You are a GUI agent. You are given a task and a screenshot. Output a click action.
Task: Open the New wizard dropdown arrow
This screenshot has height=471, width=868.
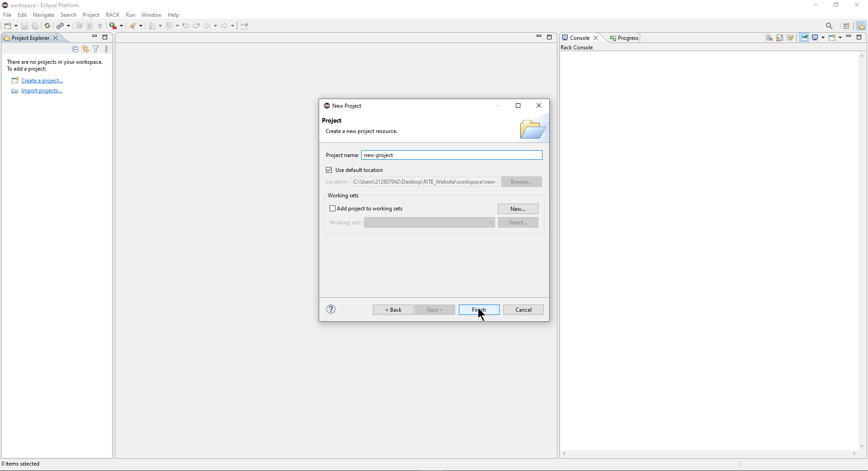click(x=16, y=26)
